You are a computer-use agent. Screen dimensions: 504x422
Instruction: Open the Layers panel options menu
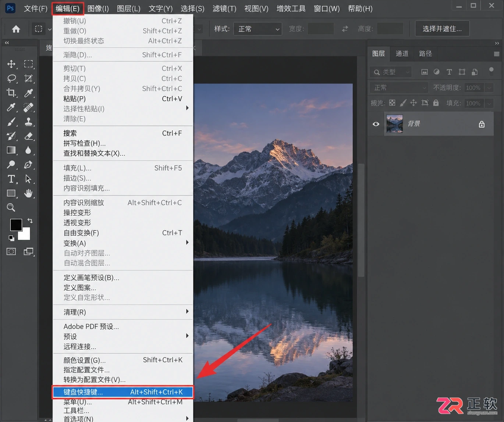(x=496, y=54)
